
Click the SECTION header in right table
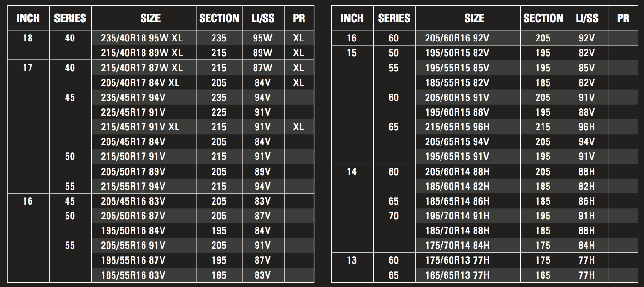(543, 18)
